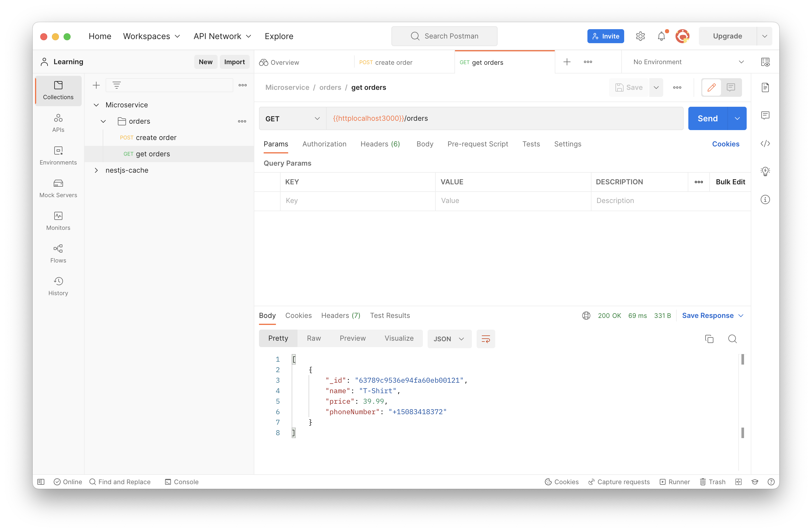The width and height of the screenshot is (812, 532).
Task: Click the notifications bell icon
Action: click(x=661, y=36)
